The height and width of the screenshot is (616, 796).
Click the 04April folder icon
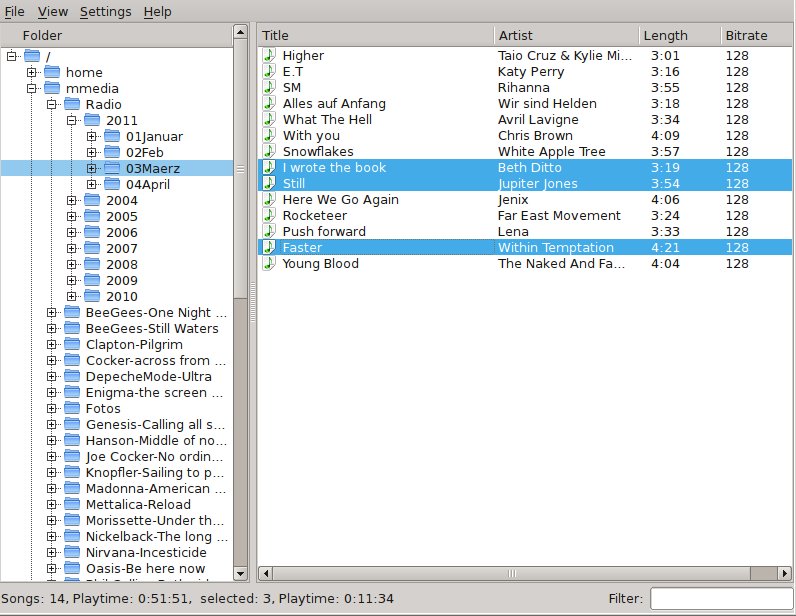112,184
